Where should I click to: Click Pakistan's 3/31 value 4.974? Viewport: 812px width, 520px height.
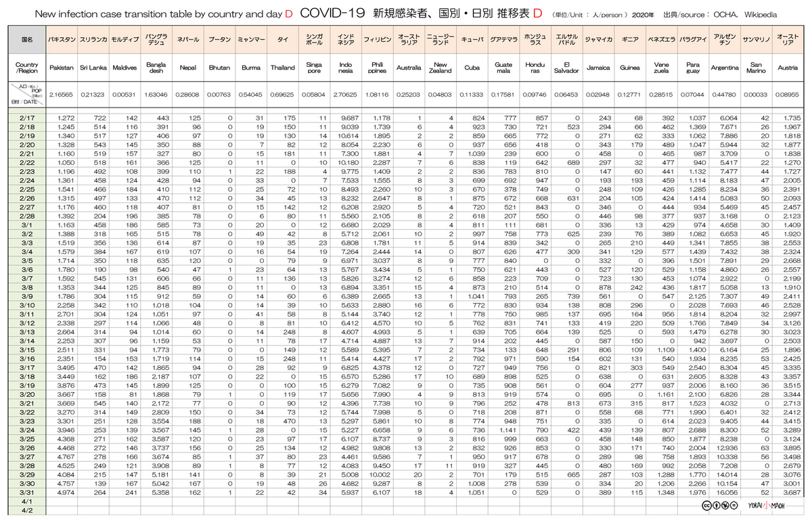click(x=66, y=492)
